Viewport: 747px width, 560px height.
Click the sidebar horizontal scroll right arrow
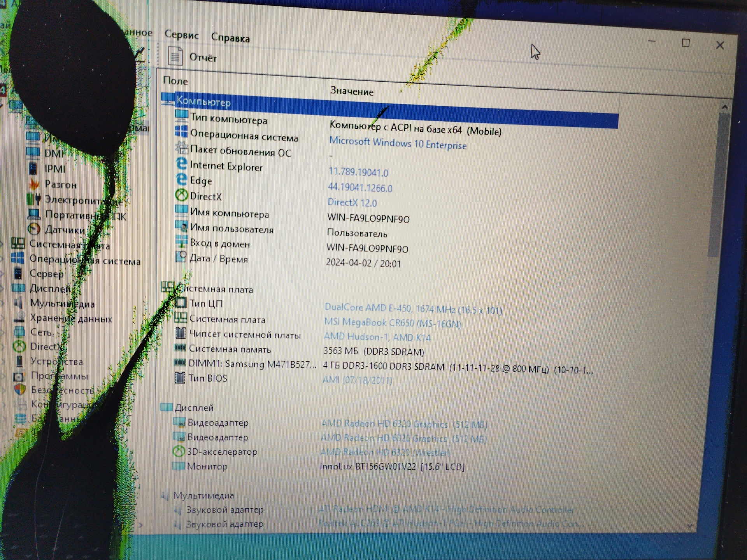141,525
